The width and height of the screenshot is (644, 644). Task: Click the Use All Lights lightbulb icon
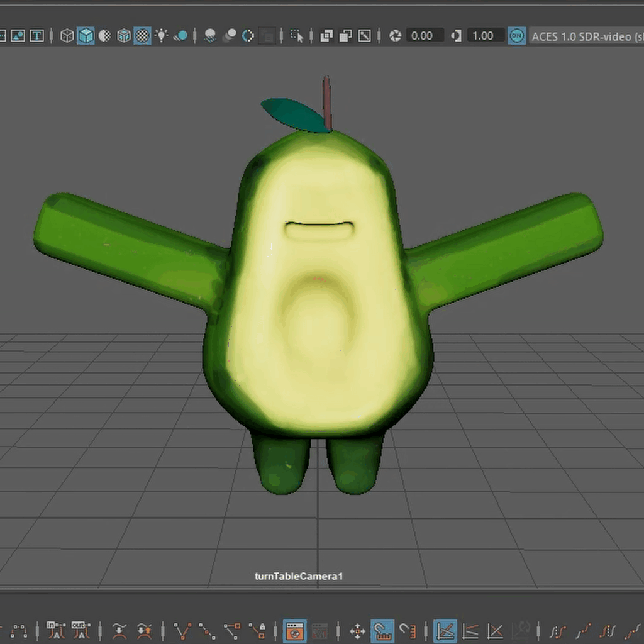pos(162,36)
